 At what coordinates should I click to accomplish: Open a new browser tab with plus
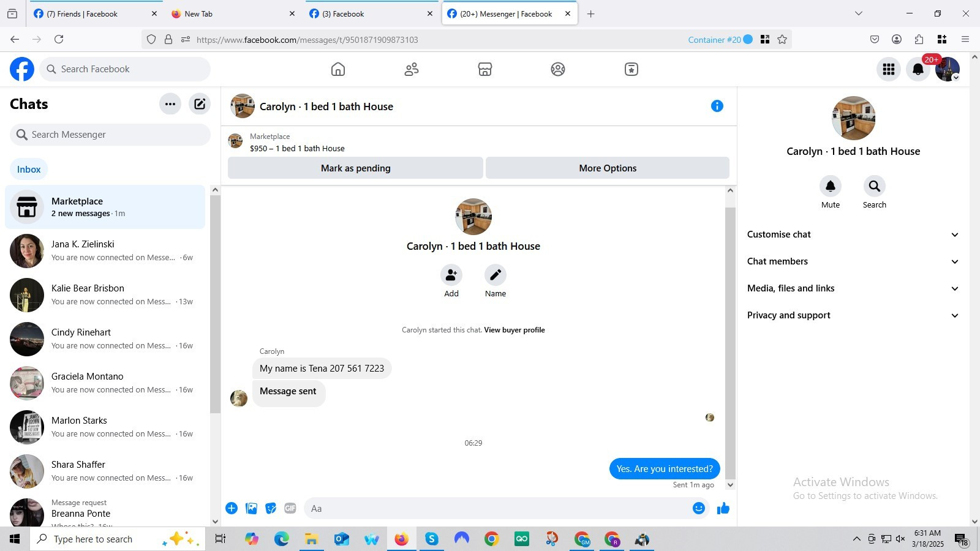590,13
